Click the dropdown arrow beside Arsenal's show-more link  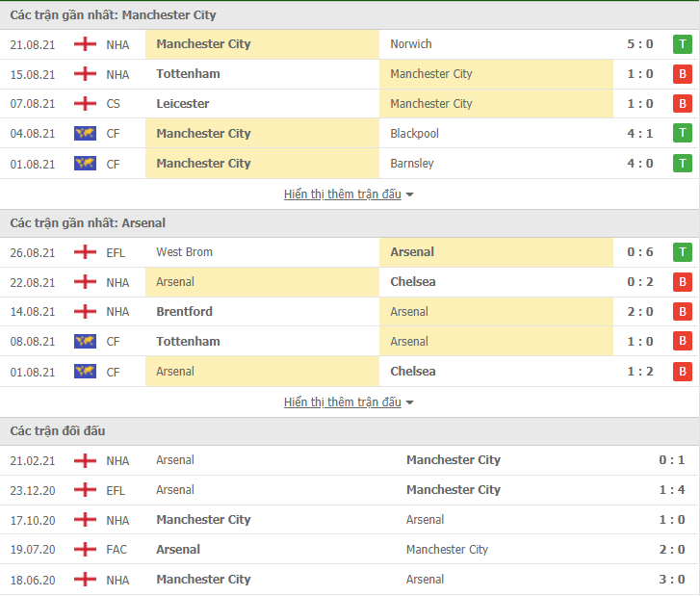point(410,402)
